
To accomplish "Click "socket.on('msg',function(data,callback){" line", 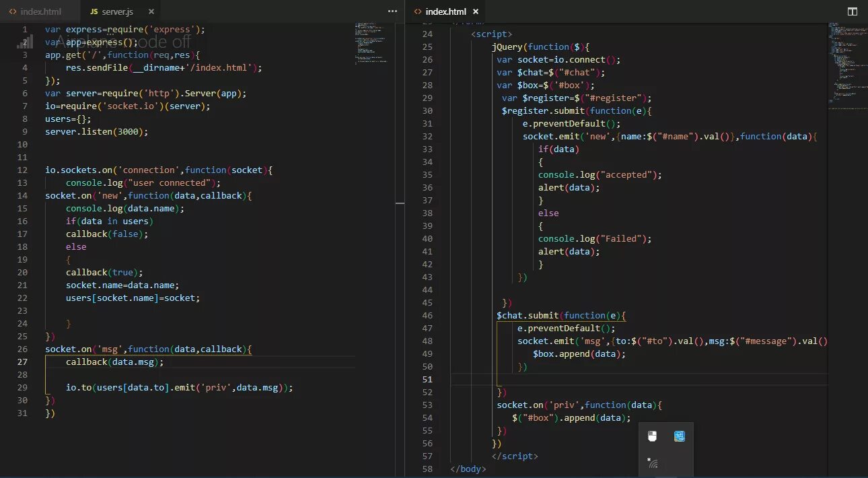I will click(x=148, y=349).
